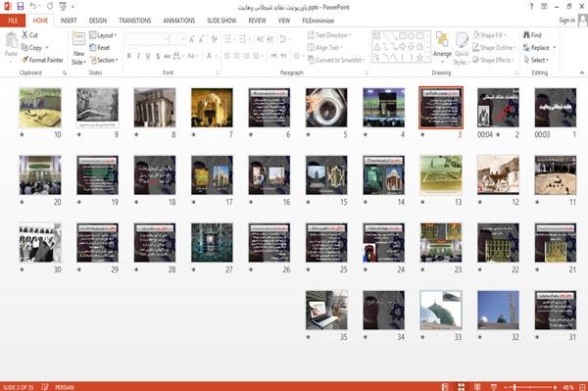Switch to Reading view in status bar

[x=477, y=387]
